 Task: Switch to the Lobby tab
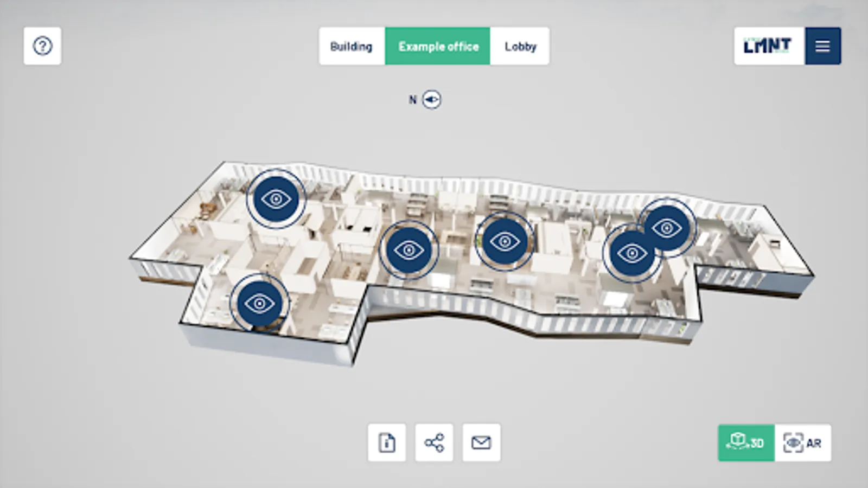[520, 46]
